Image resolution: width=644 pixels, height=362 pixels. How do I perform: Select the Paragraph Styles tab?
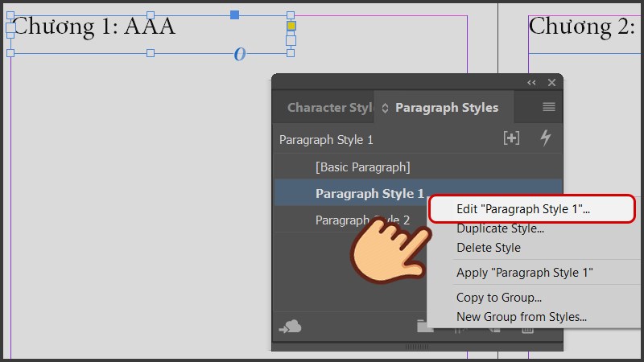pos(447,108)
